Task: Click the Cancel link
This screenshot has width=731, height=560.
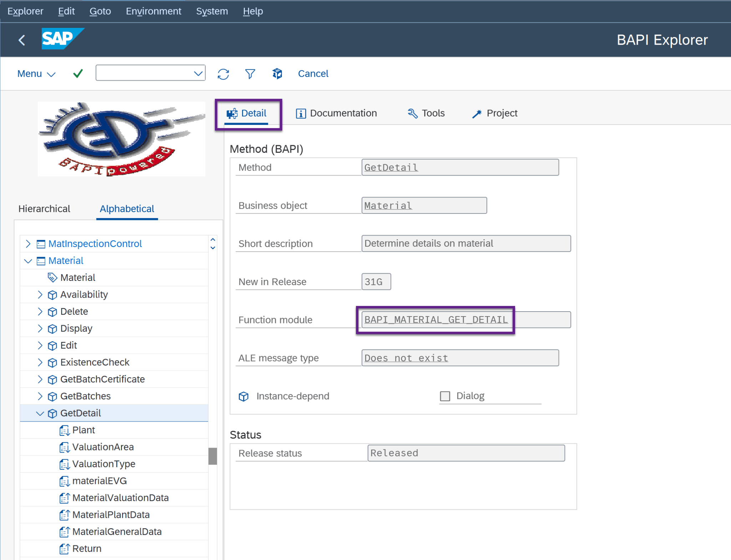Action: [313, 74]
